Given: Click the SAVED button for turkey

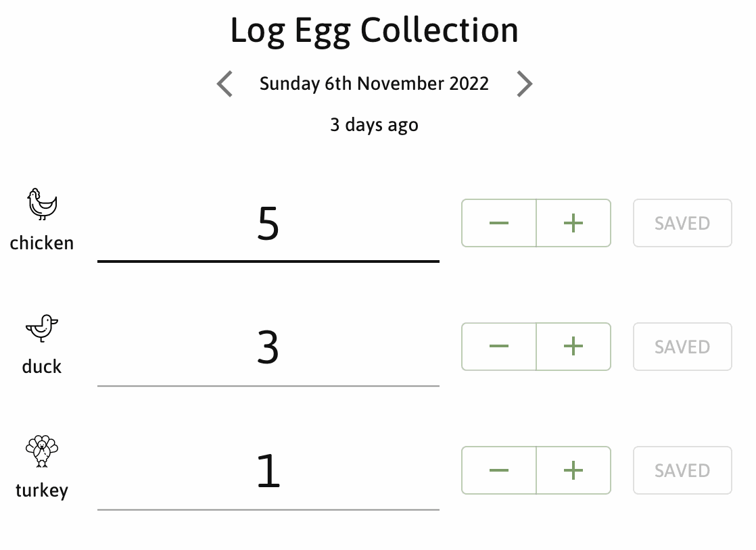Looking at the screenshot, I should [x=682, y=470].
